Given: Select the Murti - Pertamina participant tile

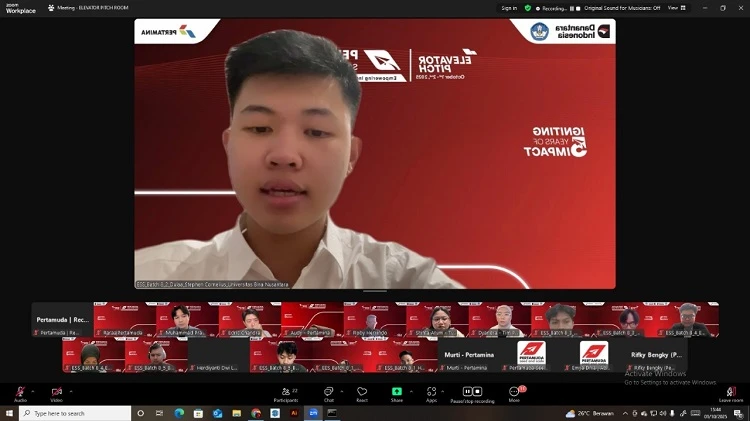Looking at the screenshot, I should [469, 355].
